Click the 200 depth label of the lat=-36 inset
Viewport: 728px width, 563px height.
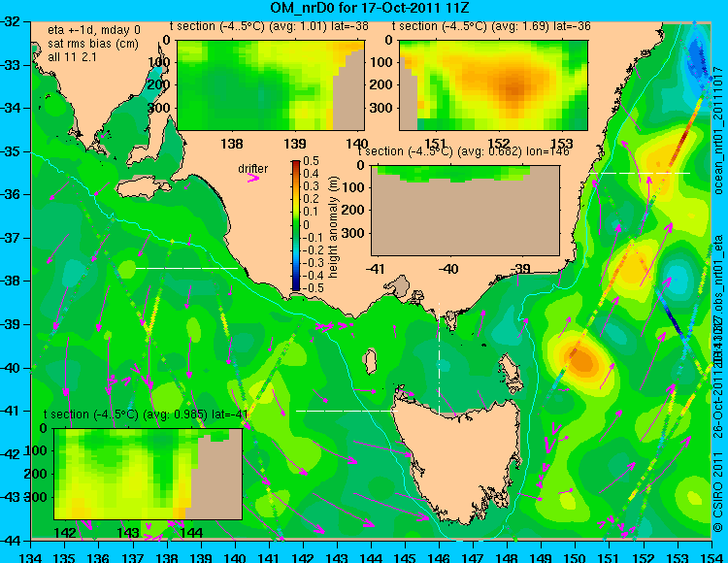coord(381,85)
